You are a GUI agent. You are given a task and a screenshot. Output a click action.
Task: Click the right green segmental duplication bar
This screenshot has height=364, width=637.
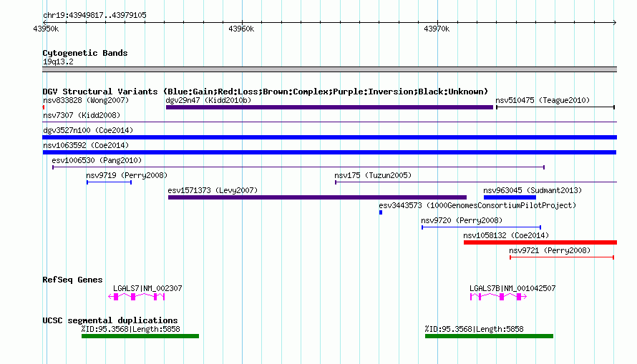click(x=489, y=336)
